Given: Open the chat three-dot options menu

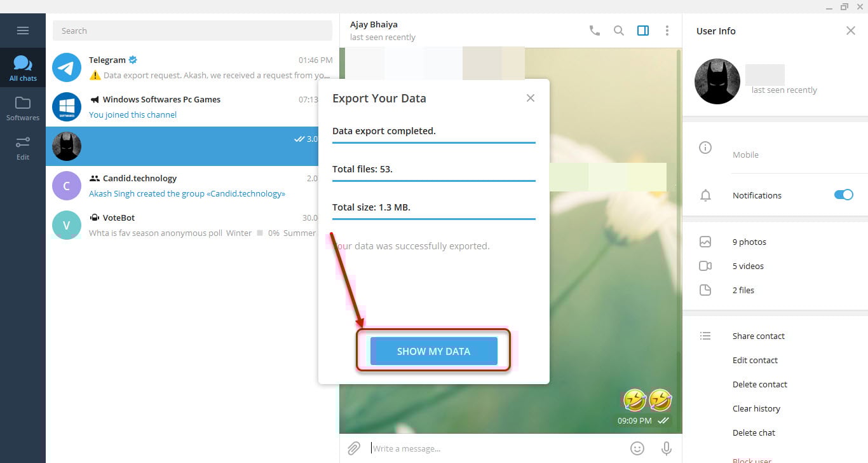Looking at the screenshot, I should pyautogui.click(x=667, y=31).
